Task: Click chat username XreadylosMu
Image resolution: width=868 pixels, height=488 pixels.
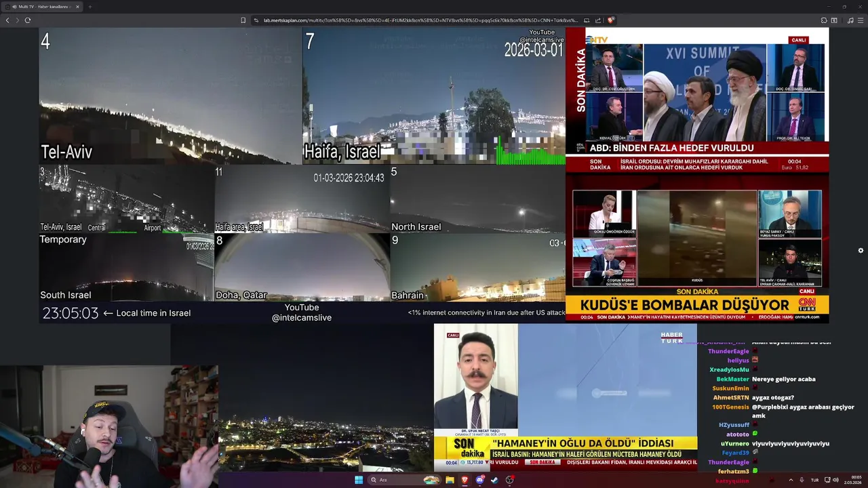Action: 729,369
